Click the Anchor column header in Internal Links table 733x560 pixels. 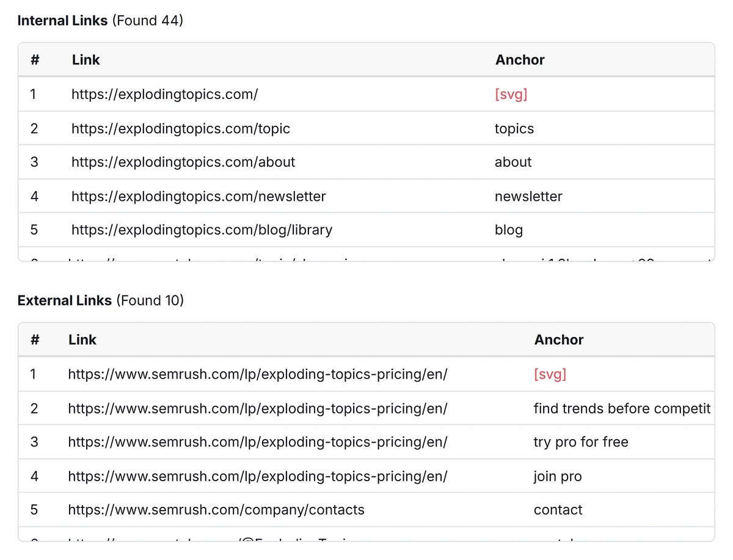[520, 60]
